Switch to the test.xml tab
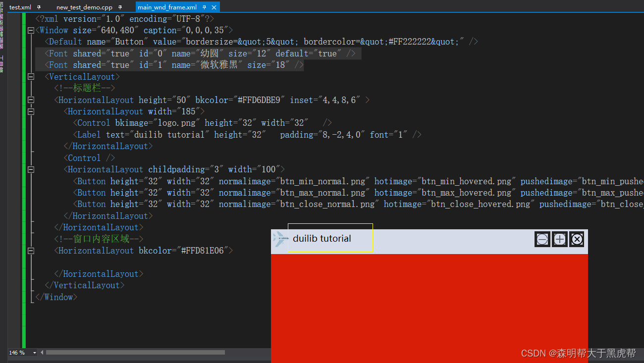Screen dimensions: 644x363 pos(20,7)
